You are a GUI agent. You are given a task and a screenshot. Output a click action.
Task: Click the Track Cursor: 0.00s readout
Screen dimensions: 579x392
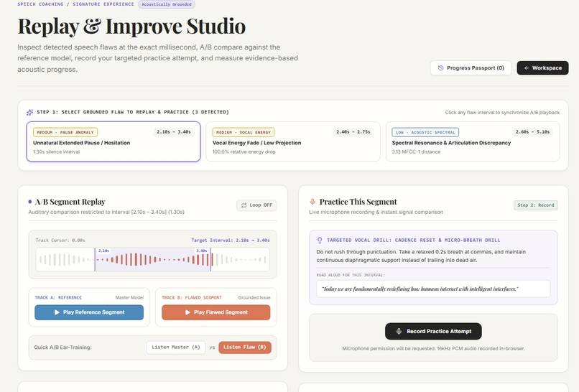[60, 241]
